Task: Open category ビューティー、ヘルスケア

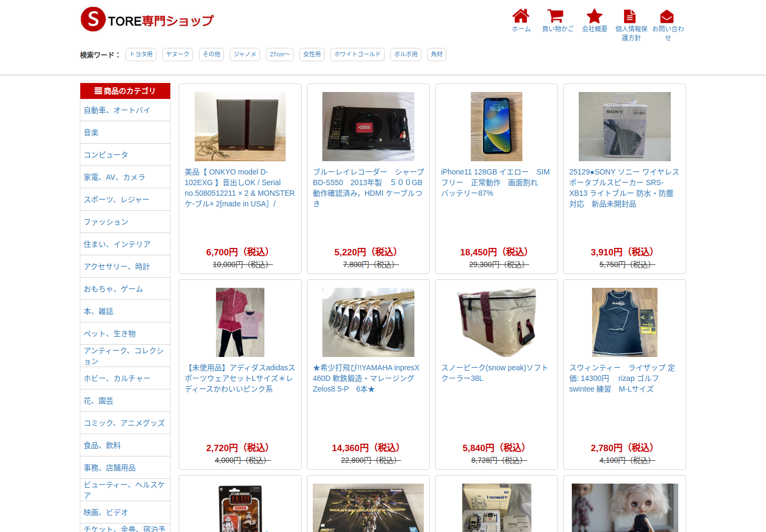Action: 125,490
